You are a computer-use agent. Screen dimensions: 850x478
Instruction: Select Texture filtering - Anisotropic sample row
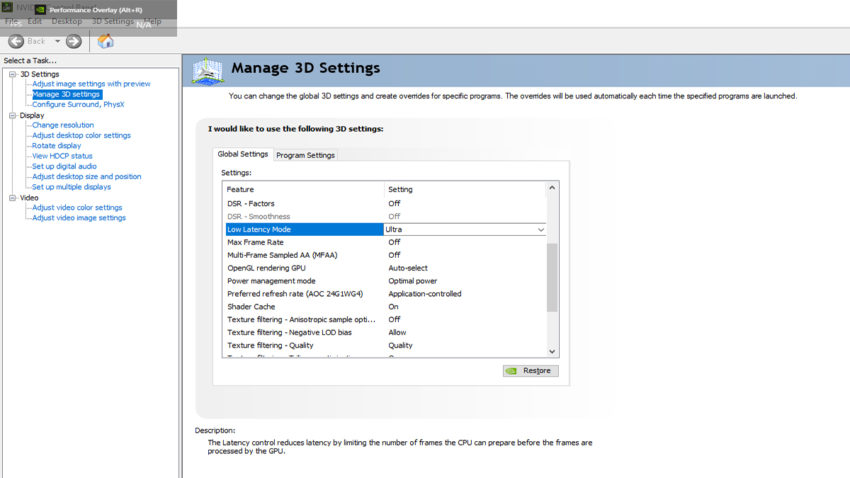pyautogui.click(x=385, y=320)
